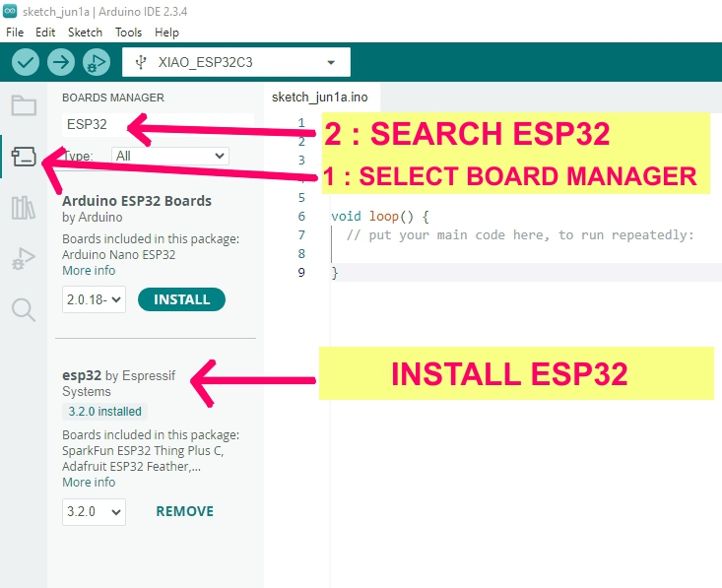Start debugging with the toolbar Debug button

point(97,62)
